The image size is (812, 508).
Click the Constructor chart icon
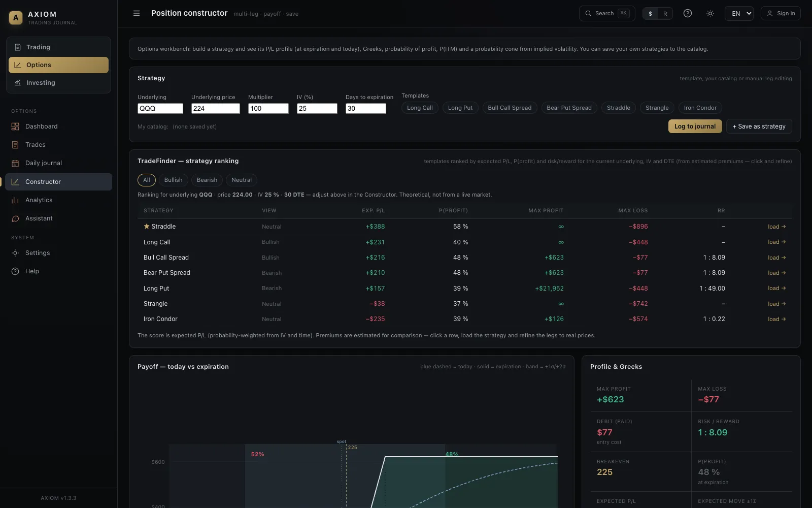point(15,182)
